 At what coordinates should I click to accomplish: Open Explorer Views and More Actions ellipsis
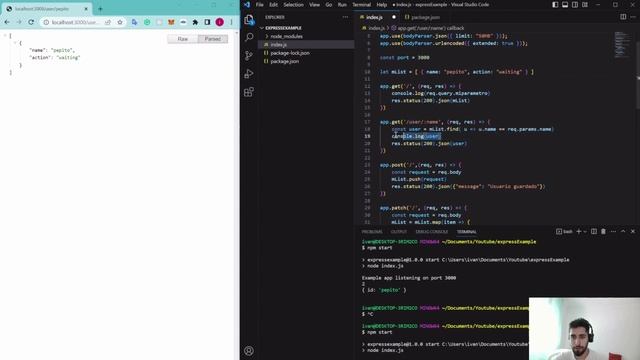(x=345, y=17)
